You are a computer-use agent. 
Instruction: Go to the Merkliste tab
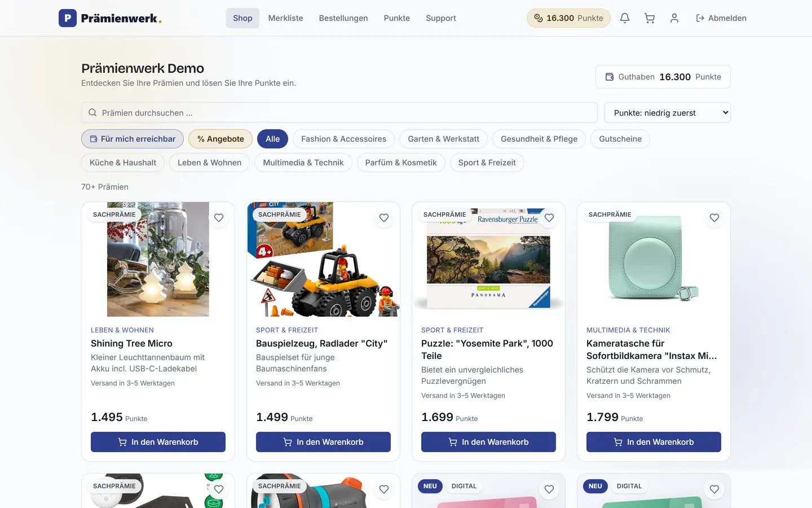coord(286,18)
